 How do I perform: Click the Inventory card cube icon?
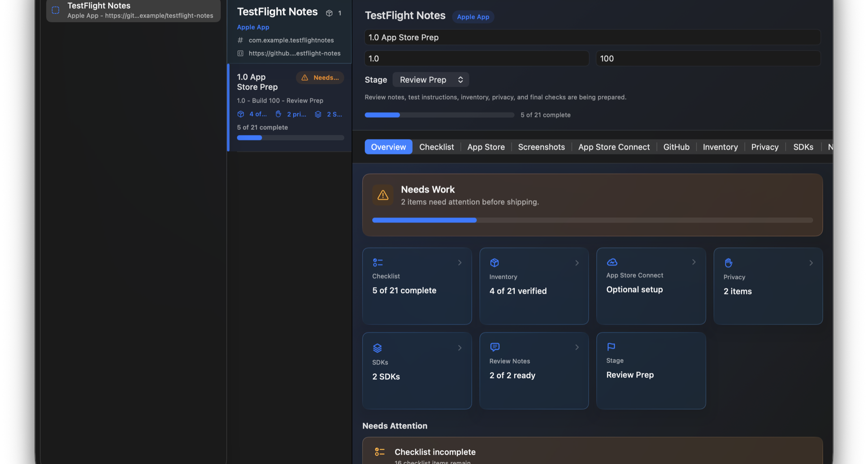(x=495, y=262)
